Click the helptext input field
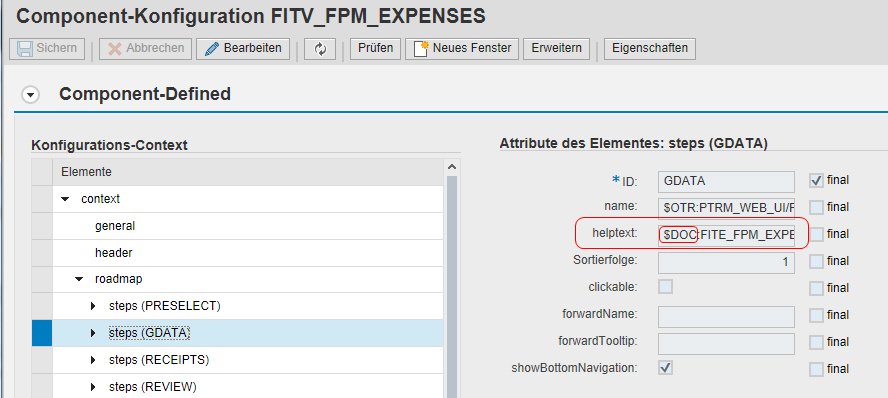Screen dimensions: 888x398 click(726, 234)
